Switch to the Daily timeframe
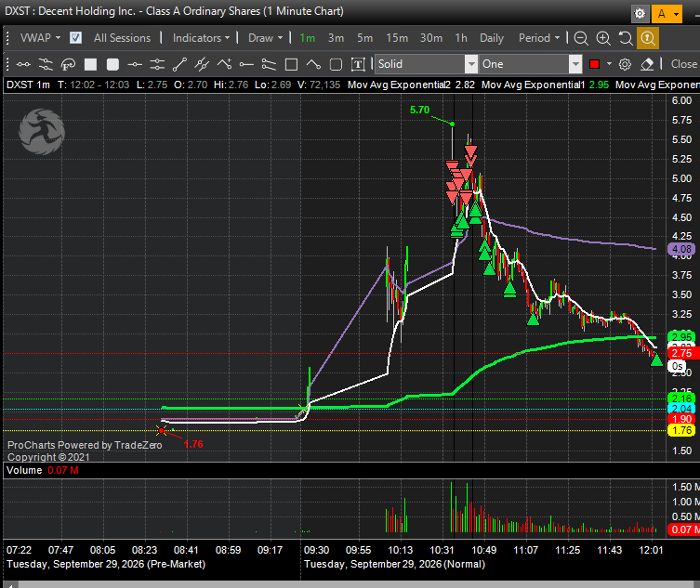700x588 pixels. [x=492, y=38]
